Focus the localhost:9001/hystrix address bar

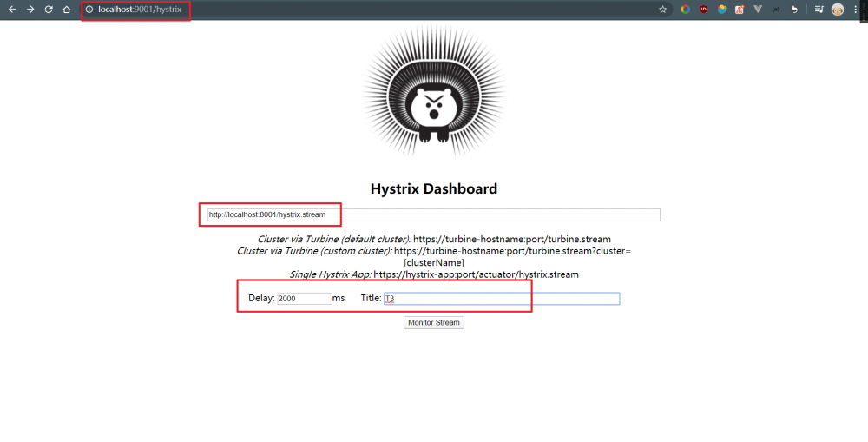tap(377, 10)
